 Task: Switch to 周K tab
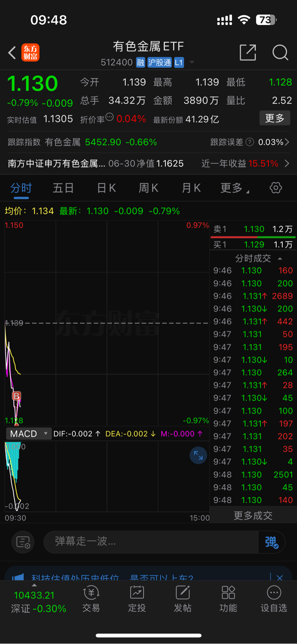(148, 188)
